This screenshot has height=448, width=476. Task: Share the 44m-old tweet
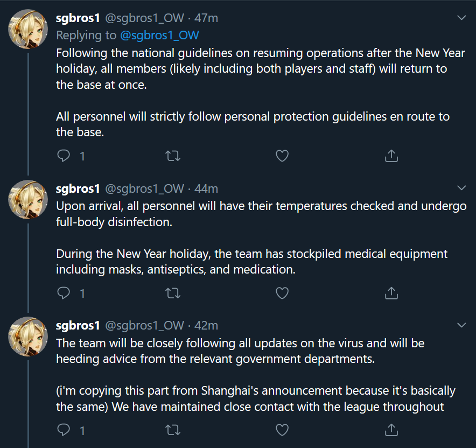coord(391,293)
